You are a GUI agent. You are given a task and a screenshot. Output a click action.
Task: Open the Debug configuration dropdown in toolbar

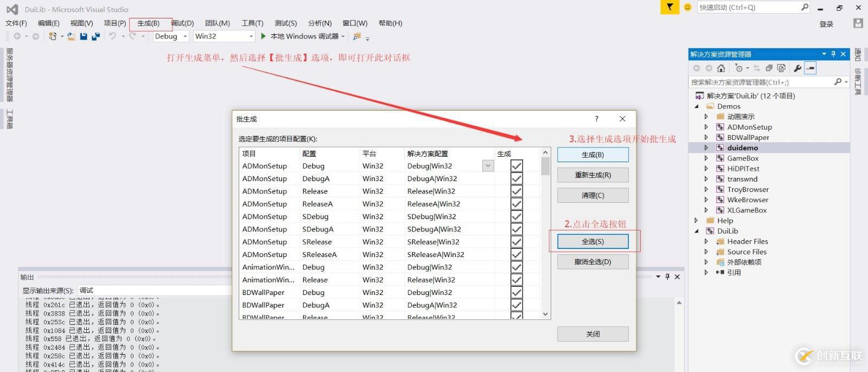tap(171, 36)
